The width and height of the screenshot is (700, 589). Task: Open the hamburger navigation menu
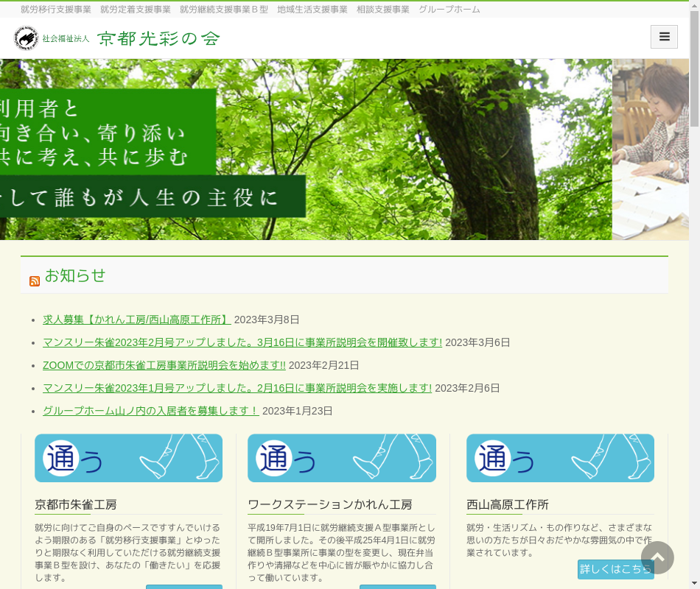[x=664, y=37]
